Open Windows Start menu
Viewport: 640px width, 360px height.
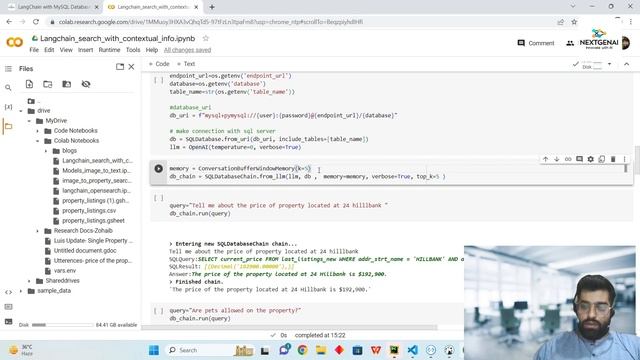154,350
